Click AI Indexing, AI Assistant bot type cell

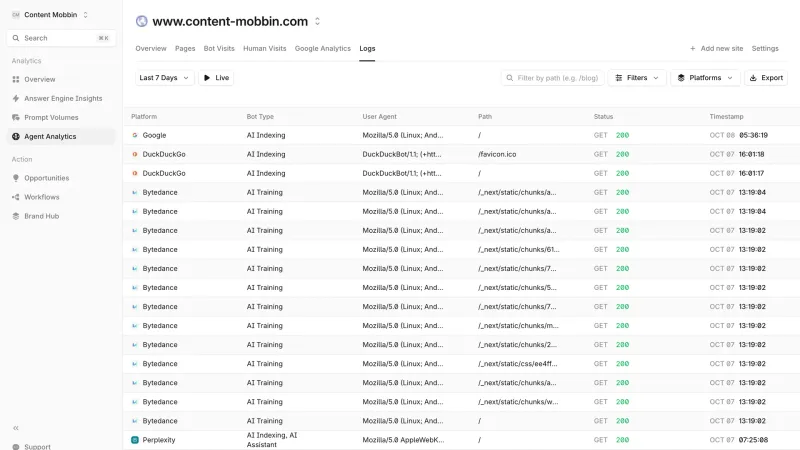click(x=271, y=440)
